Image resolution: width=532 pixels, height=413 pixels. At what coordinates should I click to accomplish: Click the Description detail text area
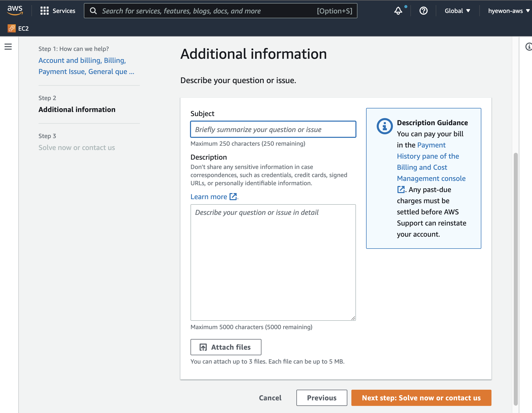273,262
